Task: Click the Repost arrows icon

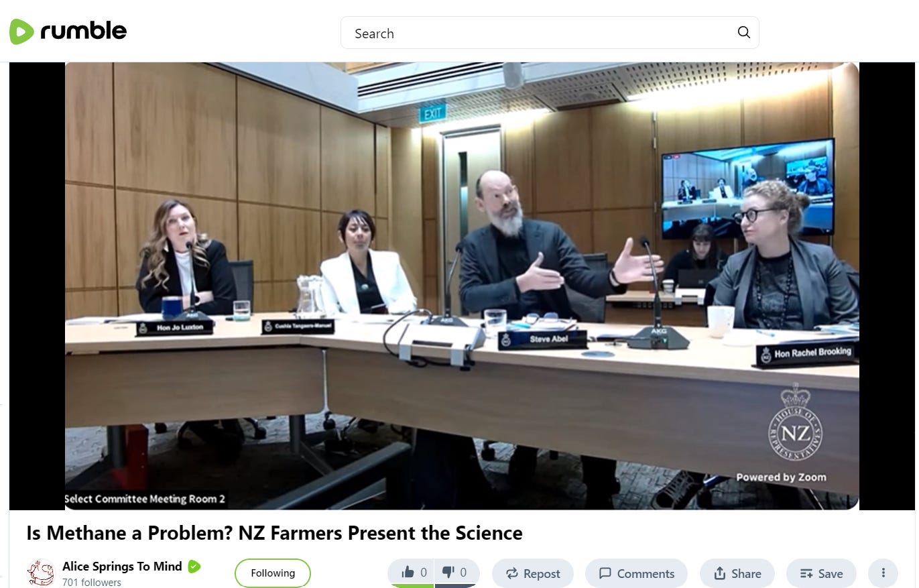Action: [x=512, y=573]
